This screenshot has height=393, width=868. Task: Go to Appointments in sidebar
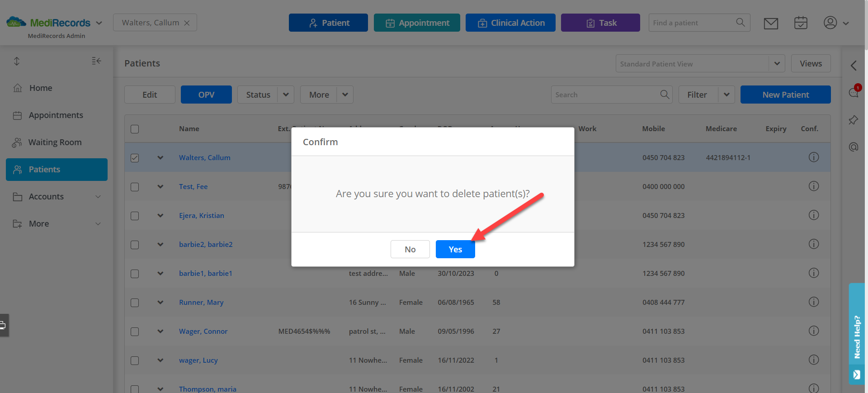57,115
